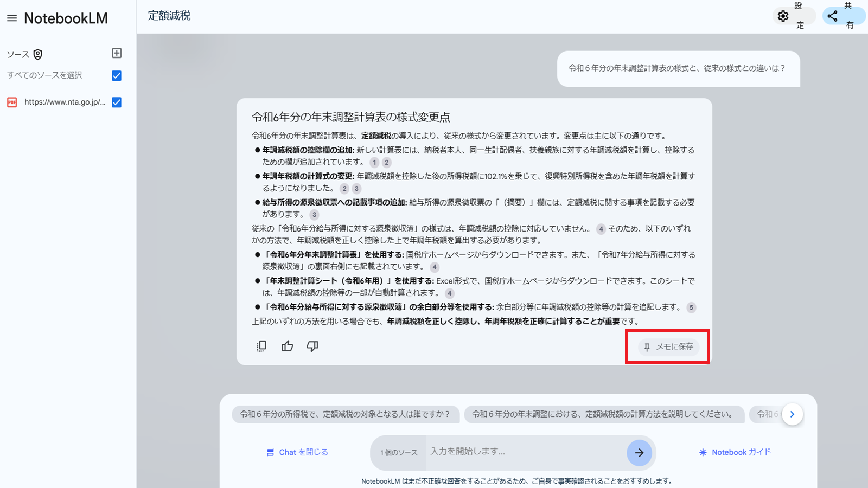This screenshot has height=488, width=868.
Task: Give a thumbs up to the answer
Action: pyautogui.click(x=287, y=346)
